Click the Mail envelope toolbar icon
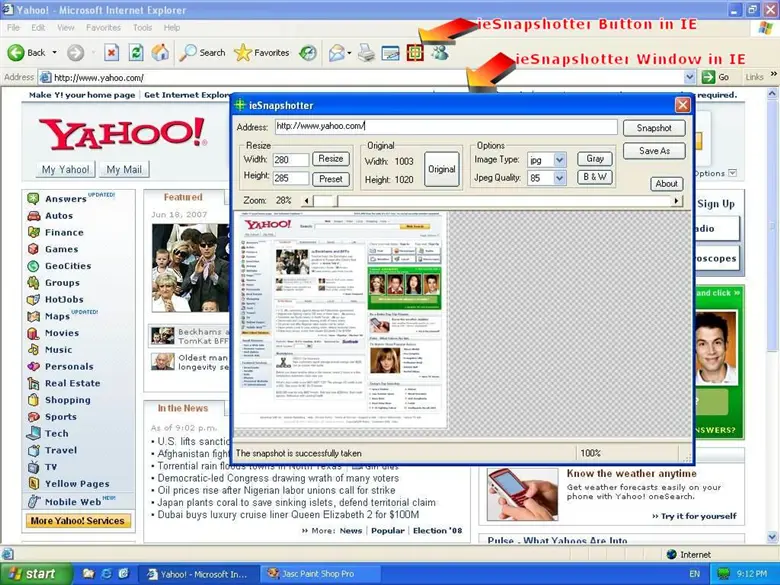This screenshot has height=585, width=780. (x=337, y=52)
